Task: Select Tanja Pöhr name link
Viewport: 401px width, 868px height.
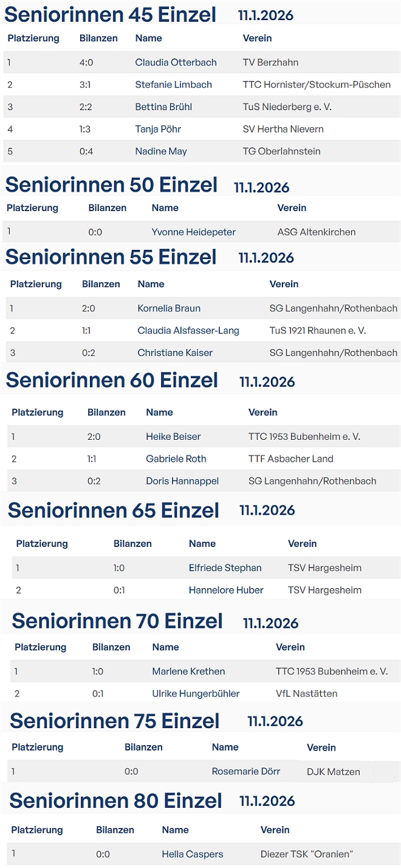Action: click(158, 129)
